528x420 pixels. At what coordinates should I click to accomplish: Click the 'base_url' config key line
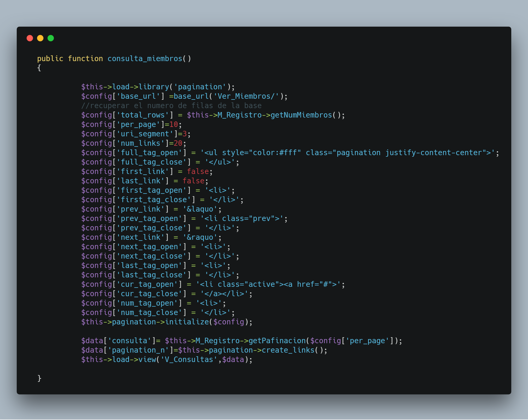184,96
